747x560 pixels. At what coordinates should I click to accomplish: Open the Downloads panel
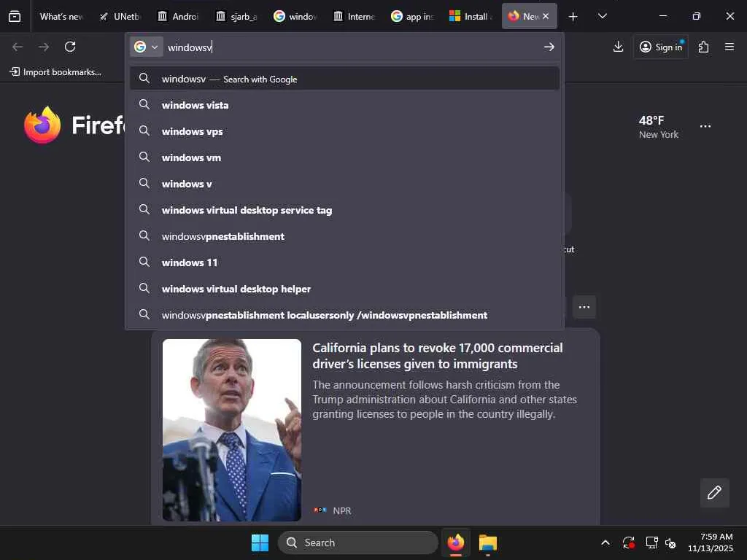(618, 47)
